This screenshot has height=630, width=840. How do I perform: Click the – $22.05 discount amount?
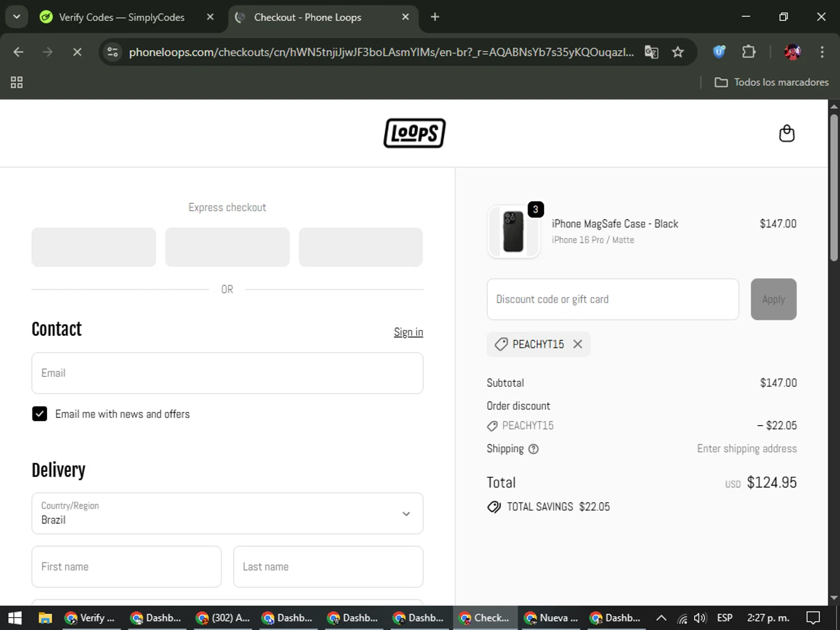tap(777, 426)
